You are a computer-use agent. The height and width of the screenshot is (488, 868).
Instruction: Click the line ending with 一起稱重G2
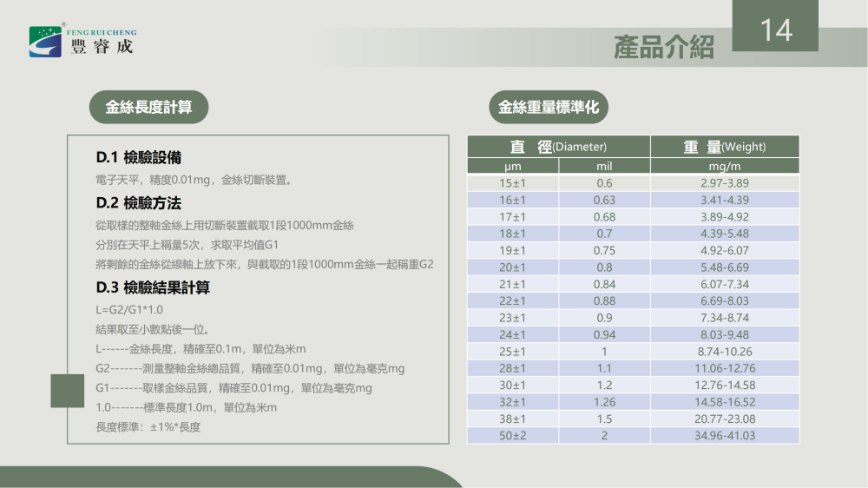point(265,264)
